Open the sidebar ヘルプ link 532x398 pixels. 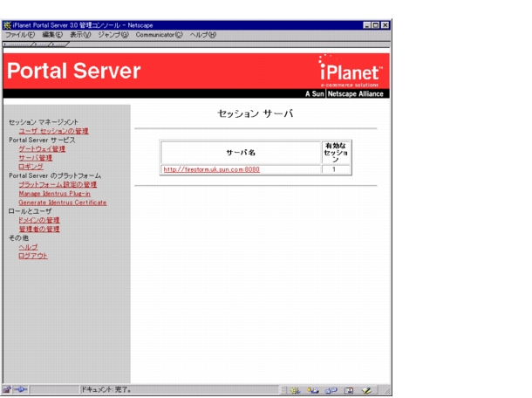[28, 247]
